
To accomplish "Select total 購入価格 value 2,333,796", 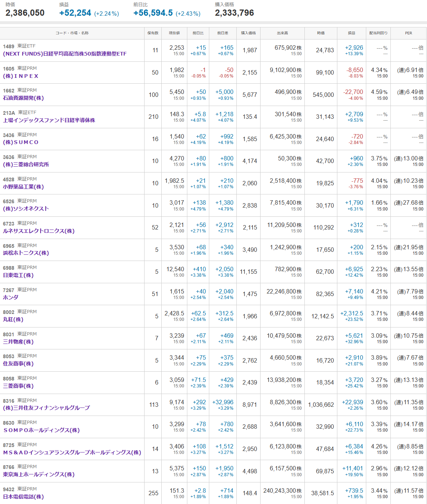I will [235, 13].
